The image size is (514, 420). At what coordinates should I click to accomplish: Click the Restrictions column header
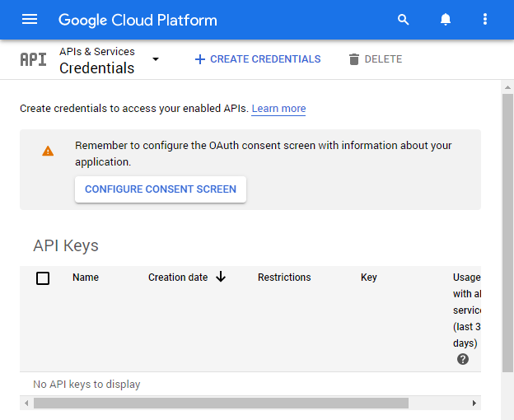284,278
